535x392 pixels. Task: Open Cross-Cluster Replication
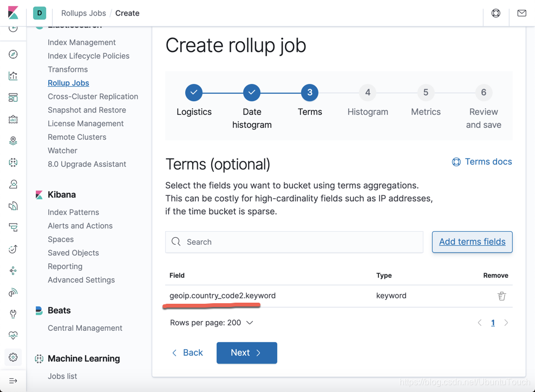93,96
